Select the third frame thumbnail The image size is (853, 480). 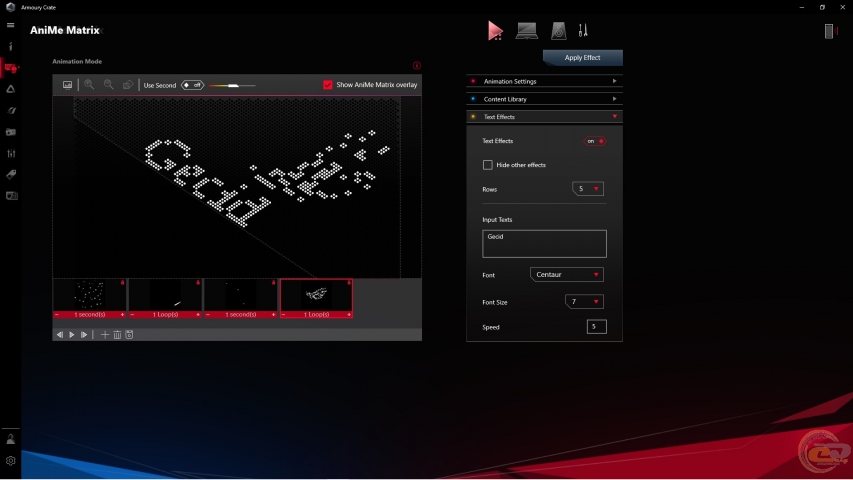[240, 295]
